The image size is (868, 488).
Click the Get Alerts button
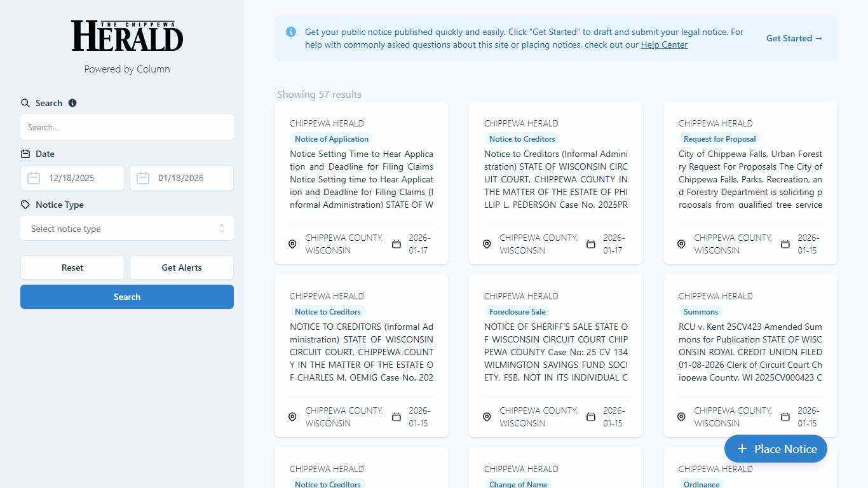(x=182, y=268)
